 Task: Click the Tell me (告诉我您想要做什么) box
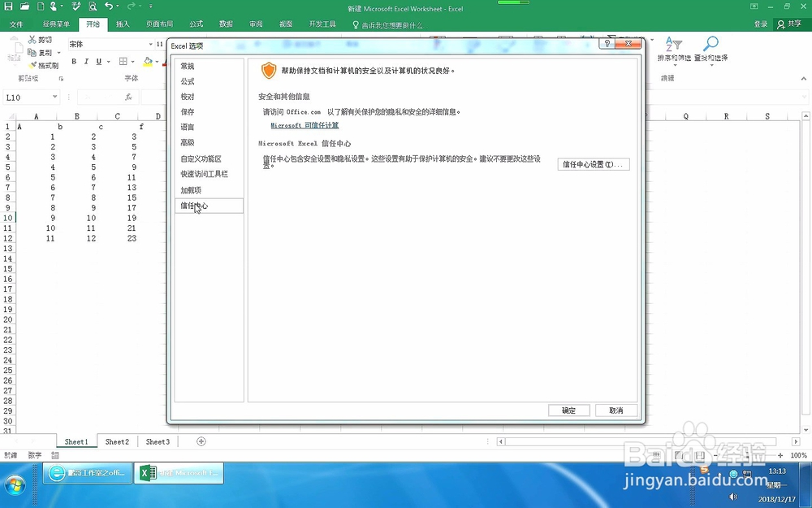pos(387,24)
